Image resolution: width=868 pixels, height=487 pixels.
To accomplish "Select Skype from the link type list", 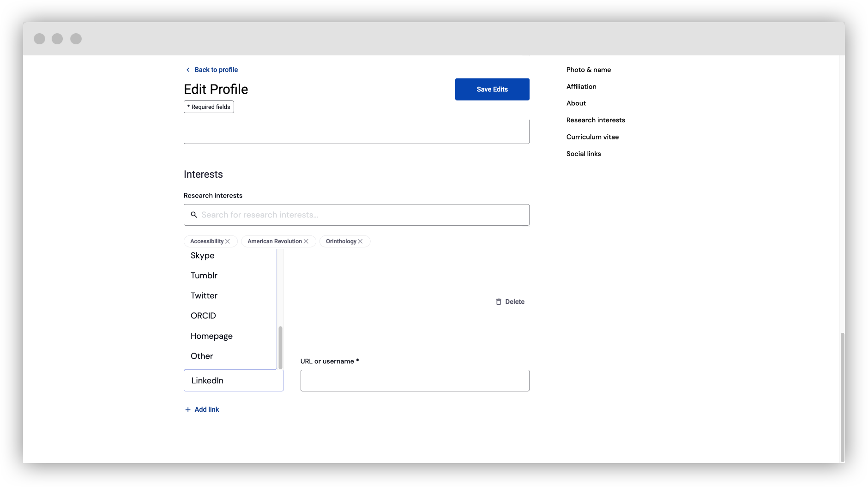I will [x=202, y=255].
